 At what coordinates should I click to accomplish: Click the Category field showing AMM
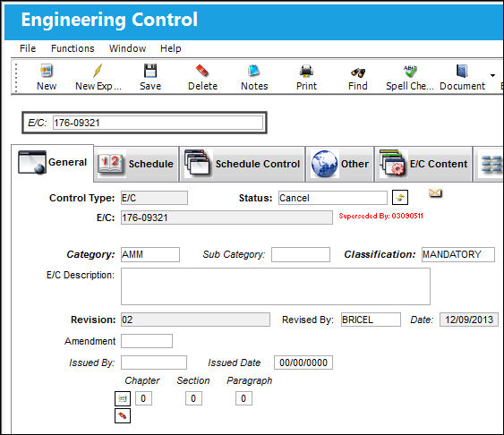[x=150, y=254]
